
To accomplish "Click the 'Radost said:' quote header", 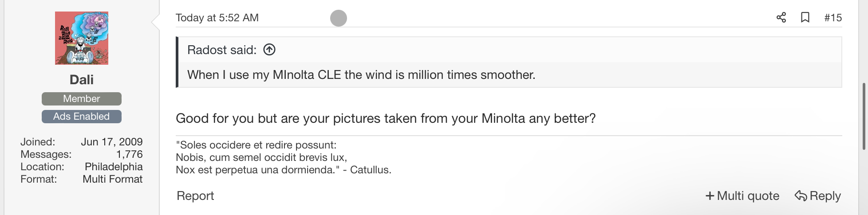I will [x=222, y=50].
